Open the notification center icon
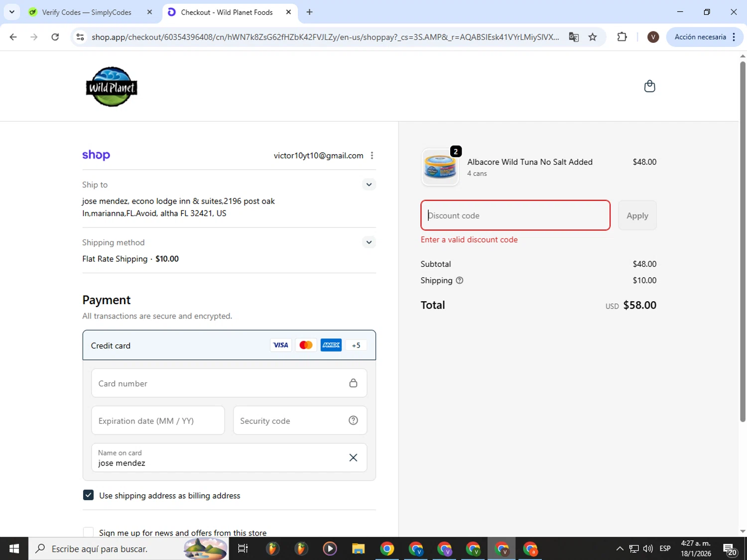Viewport: 747px width, 560px height. [730, 549]
